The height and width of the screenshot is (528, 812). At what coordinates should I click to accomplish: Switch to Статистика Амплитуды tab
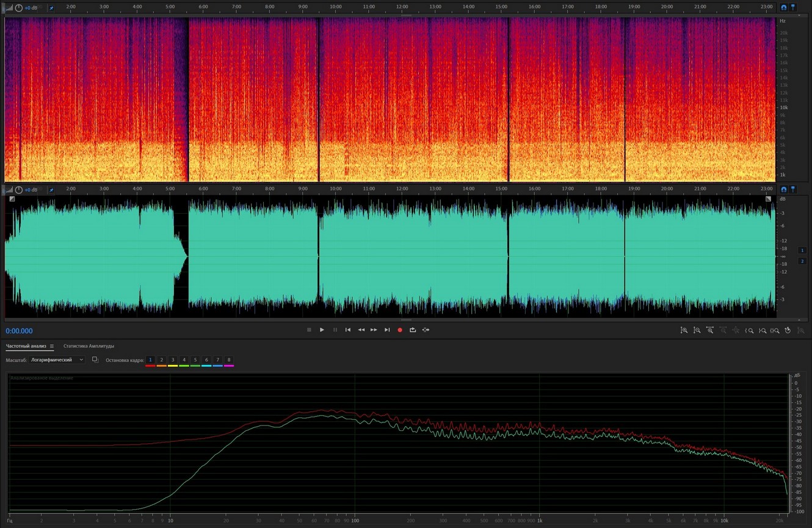[89, 346]
